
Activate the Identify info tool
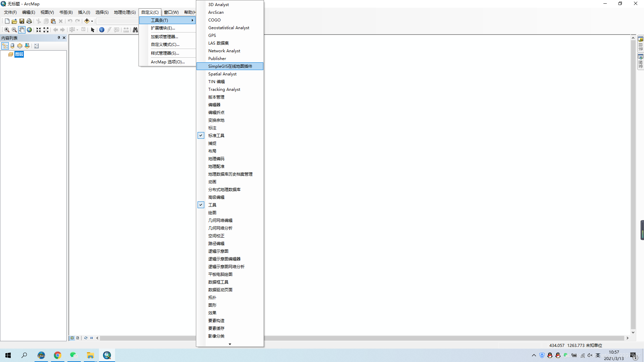[x=102, y=30]
